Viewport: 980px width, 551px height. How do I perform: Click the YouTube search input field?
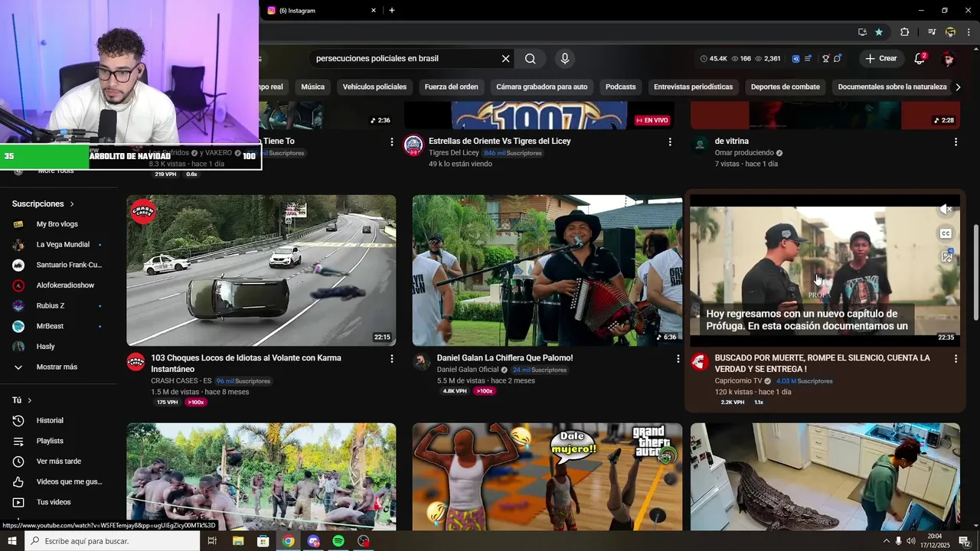406,59
